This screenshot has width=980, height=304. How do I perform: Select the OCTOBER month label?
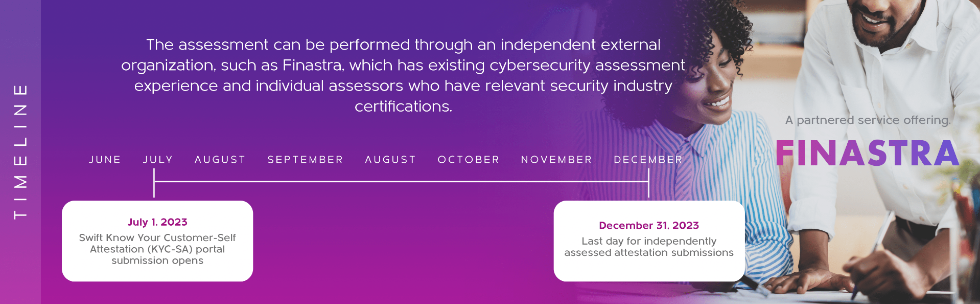469,160
